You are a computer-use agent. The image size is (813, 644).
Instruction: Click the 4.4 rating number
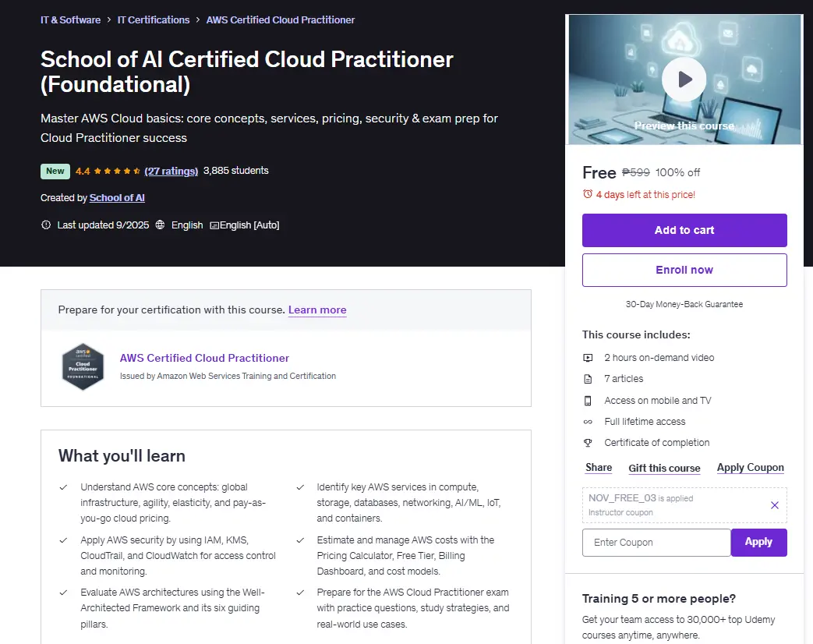pyautogui.click(x=83, y=171)
